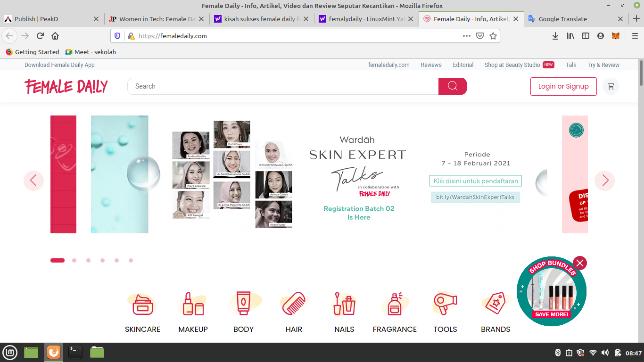Open Firefox hamburger menu

coord(635,36)
